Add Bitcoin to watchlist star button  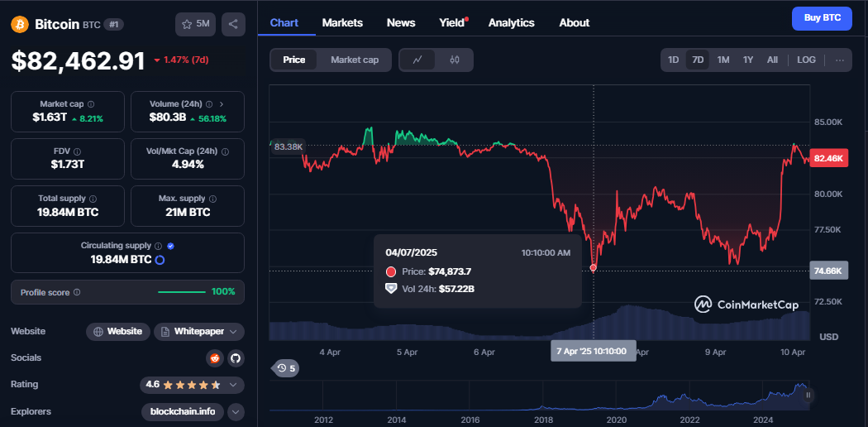[195, 24]
